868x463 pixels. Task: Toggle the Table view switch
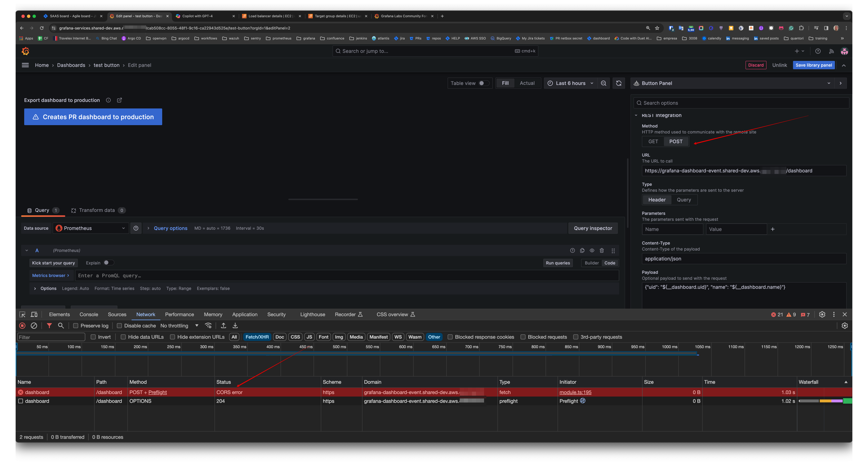pyautogui.click(x=484, y=83)
